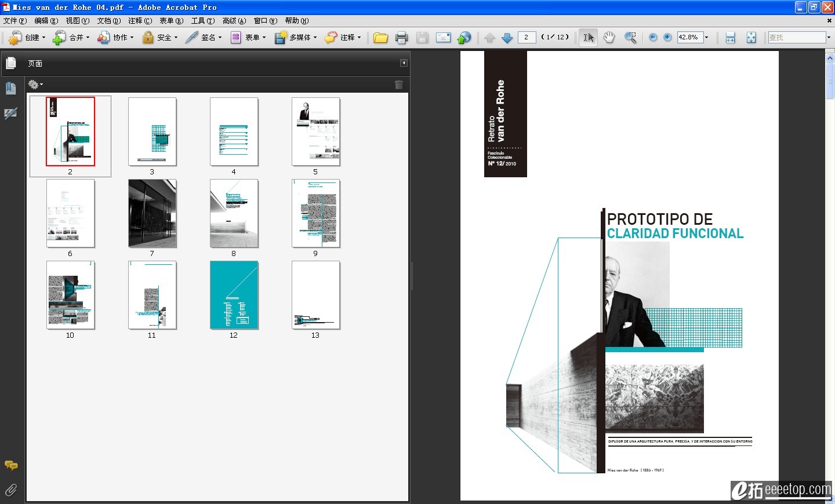Select the teal page thumbnail 12
The height and width of the screenshot is (504, 835).
point(234,295)
